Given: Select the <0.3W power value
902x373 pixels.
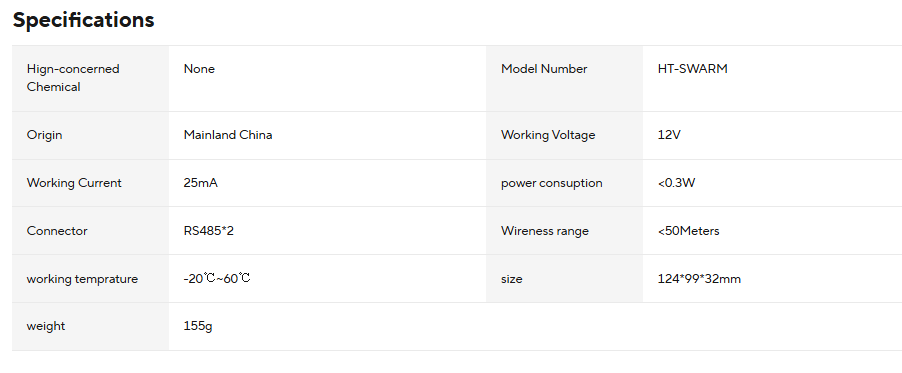Looking at the screenshot, I should pos(676,183).
